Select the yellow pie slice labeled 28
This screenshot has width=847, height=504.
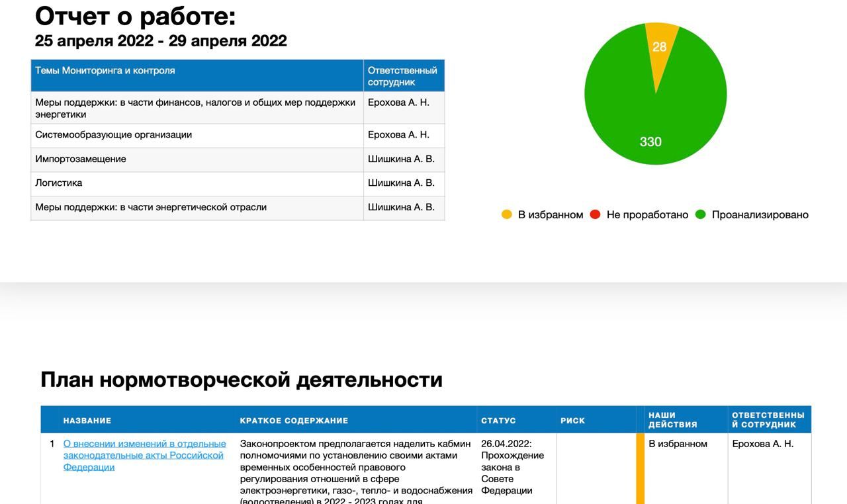pos(660,50)
